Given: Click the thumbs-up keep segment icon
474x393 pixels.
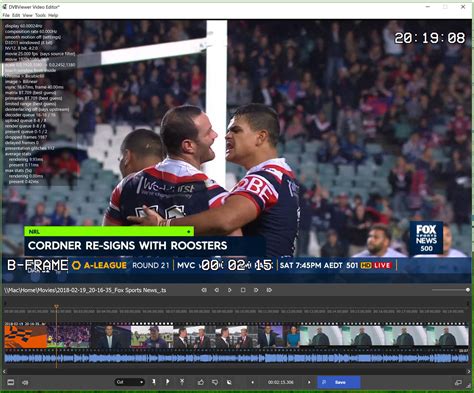Looking at the screenshot, I should click(x=201, y=382).
